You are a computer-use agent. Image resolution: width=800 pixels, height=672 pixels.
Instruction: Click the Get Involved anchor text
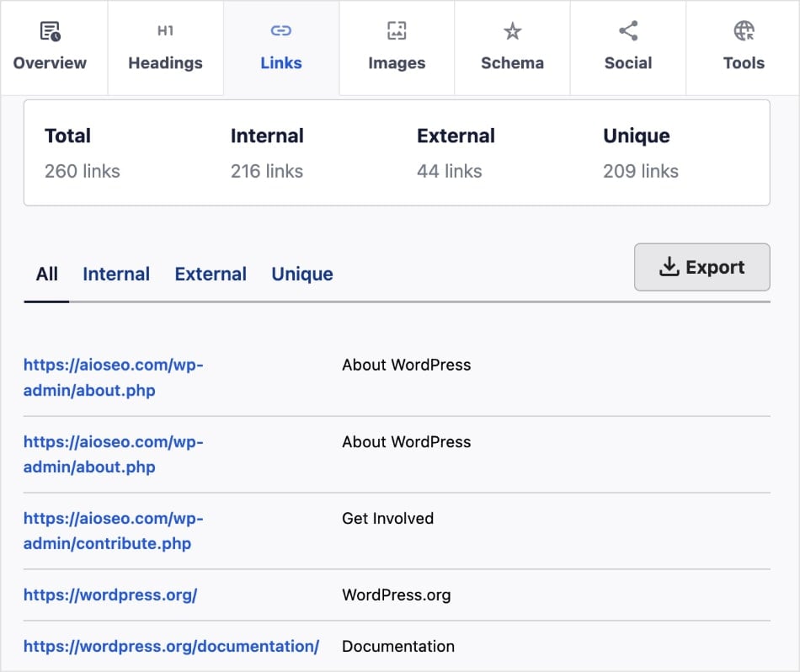tap(387, 519)
